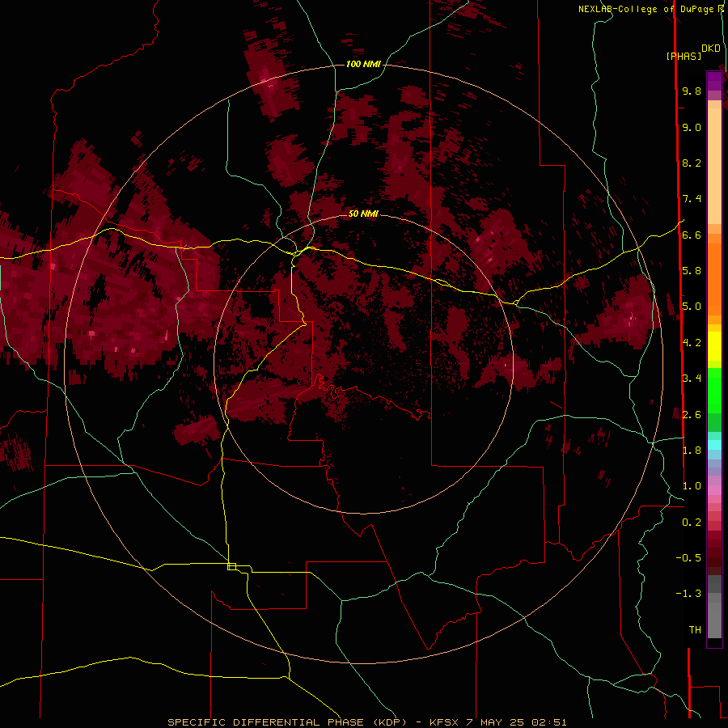Click the TH threshold label on the scale
Viewport: 728px width, 728px height.
pyautogui.click(x=695, y=629)
